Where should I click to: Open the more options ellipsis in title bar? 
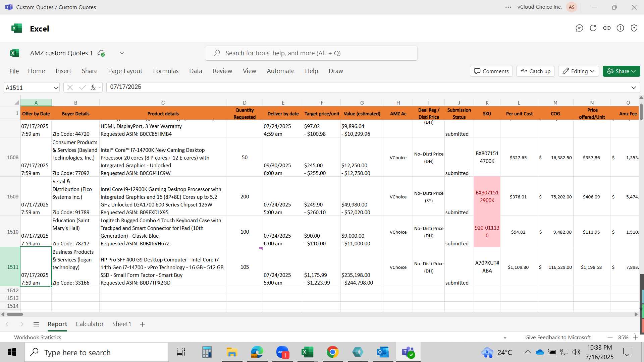click(508, 7)
